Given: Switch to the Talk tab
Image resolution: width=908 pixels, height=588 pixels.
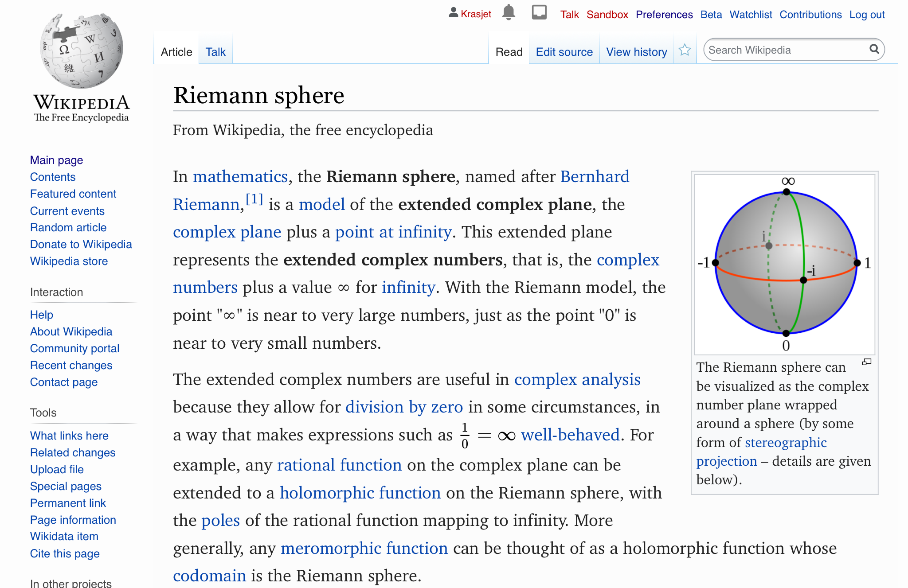Looking at the screenshot, I should click(215, 52).
